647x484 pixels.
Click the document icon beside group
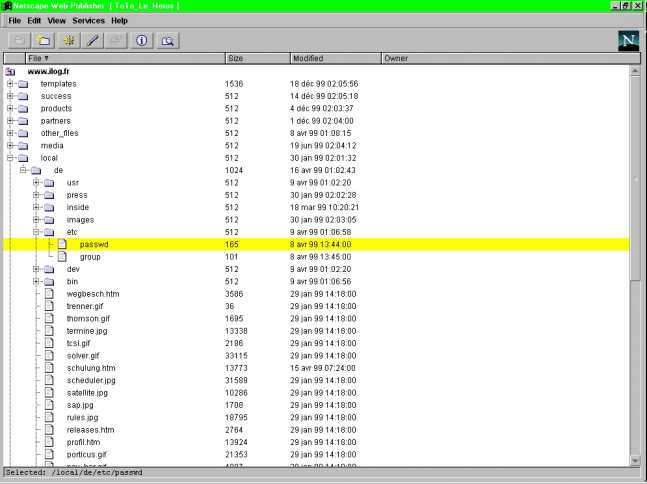coord(62,257)
